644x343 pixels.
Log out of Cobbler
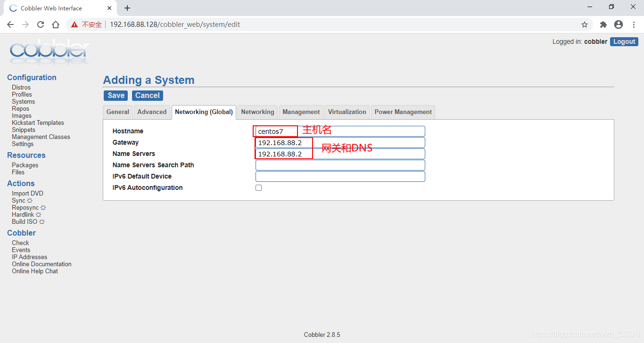pyautogui.click(x=624, y=41)
